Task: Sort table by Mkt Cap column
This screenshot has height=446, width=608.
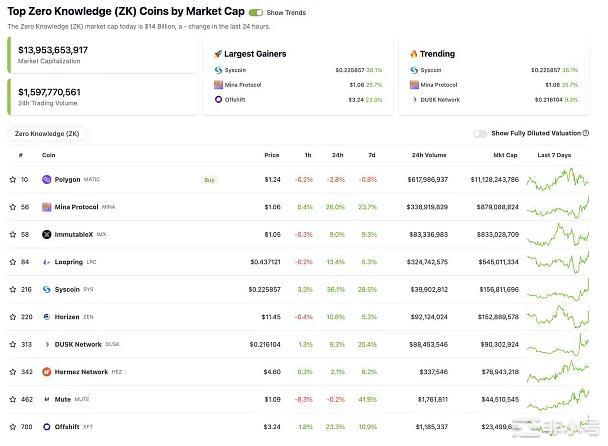Action: (504, 156)
